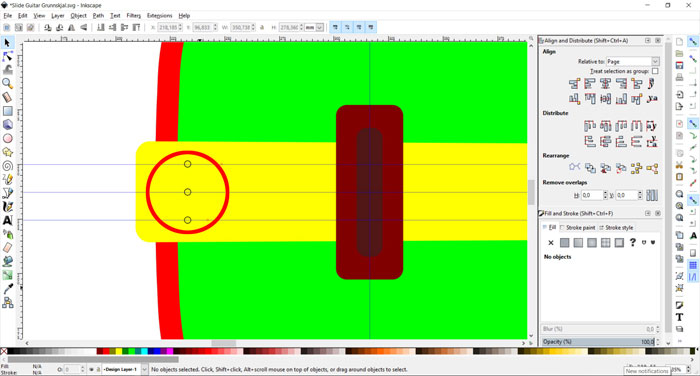The image size is (700, 376).
Task: Open the File menu
Action: click(x=8, y=16)
